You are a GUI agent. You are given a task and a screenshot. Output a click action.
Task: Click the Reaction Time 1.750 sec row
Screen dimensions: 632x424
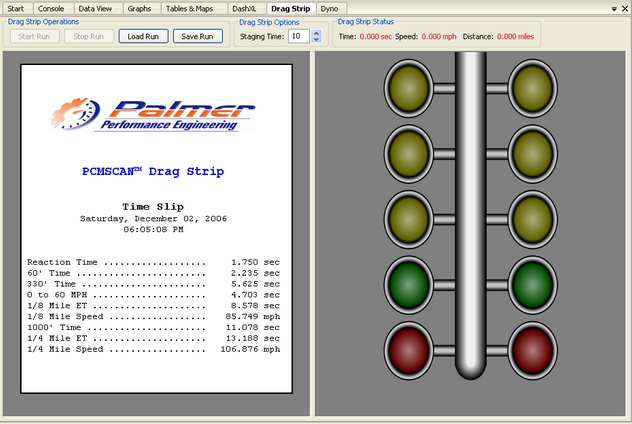(x=154, y=262)
